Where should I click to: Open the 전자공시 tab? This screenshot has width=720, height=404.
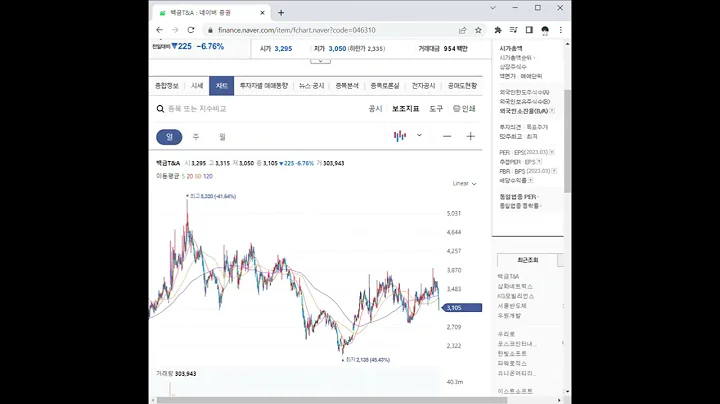423,86
